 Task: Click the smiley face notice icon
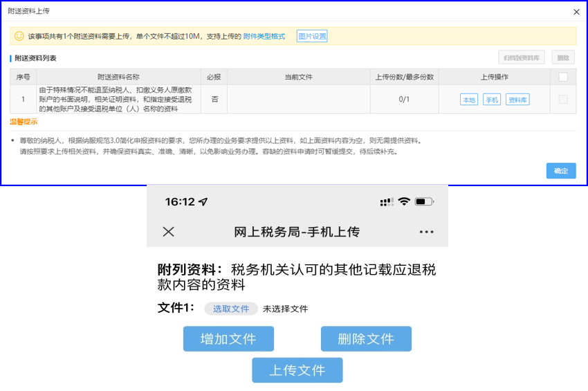[19, 36]
